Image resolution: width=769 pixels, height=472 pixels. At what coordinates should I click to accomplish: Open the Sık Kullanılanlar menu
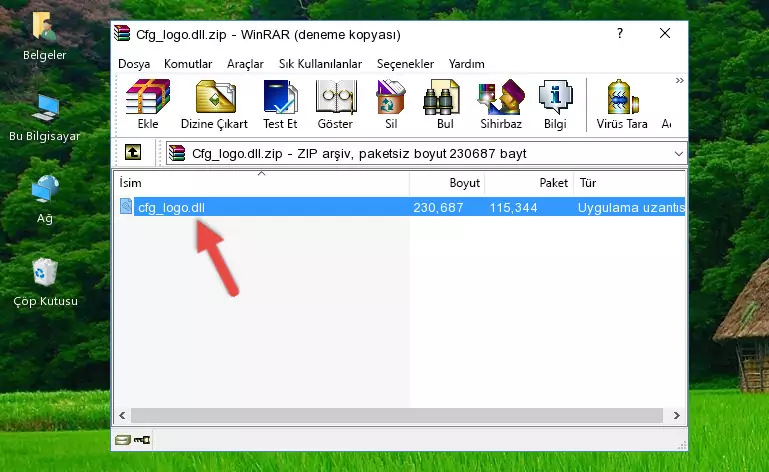pyautogui.click(x=320, y=64)
